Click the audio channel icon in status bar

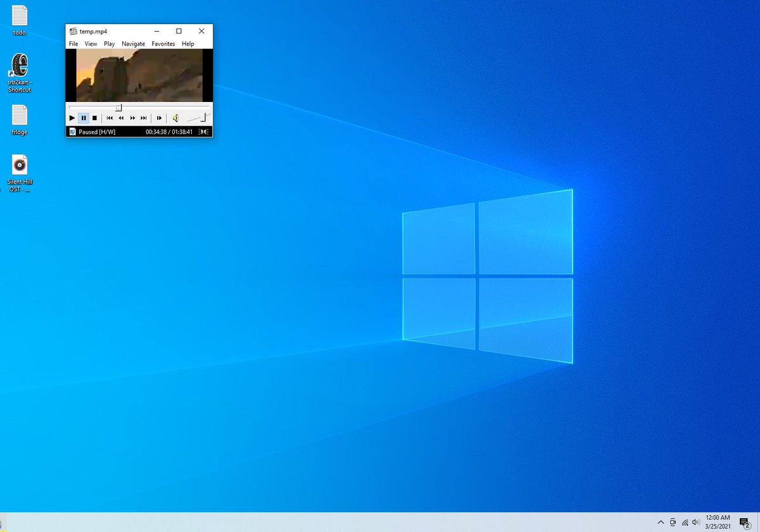(x=204, y=132)
